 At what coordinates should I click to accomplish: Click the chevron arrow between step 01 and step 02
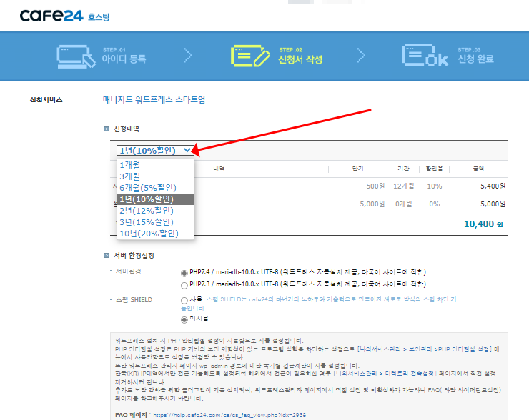click(x=188, y=55)
